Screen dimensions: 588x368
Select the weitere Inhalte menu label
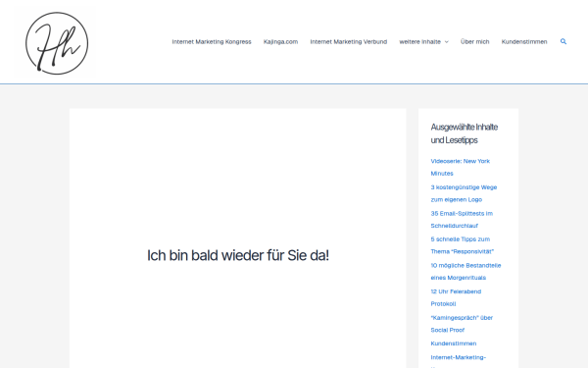click(x=419, y=41)
